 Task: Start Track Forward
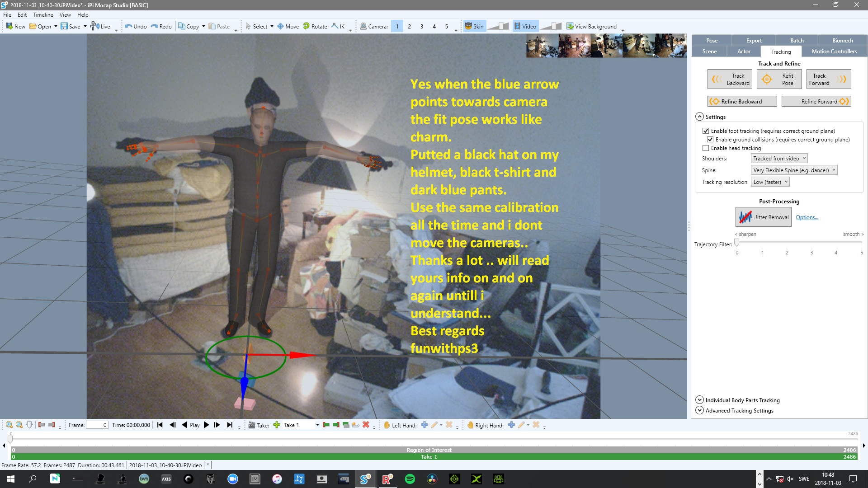(x=828, y=79)
